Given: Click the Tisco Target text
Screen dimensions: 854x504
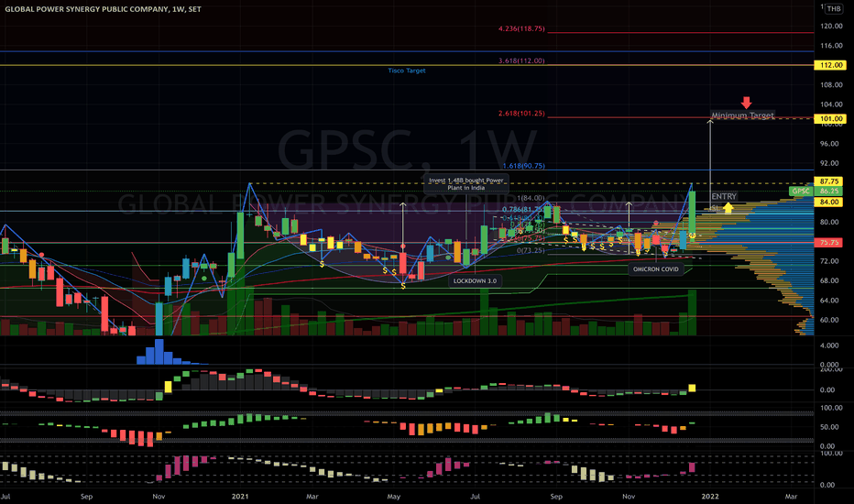Looking at the screenshot, I should click(x=407, y=71).
